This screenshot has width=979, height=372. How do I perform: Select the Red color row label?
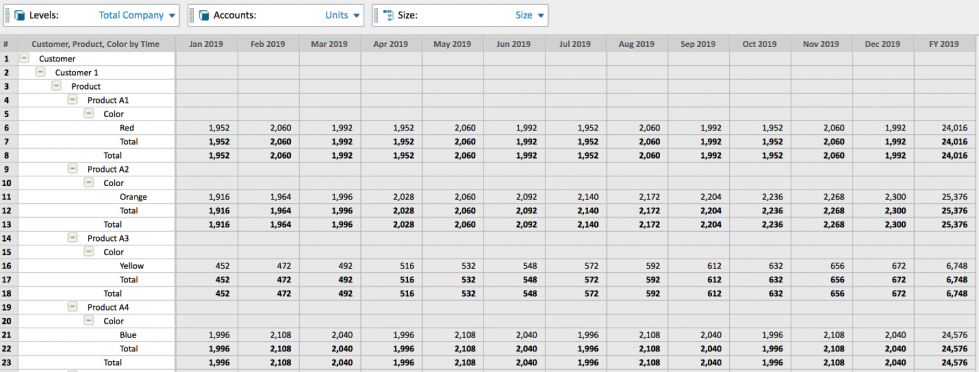pos(127,127)
